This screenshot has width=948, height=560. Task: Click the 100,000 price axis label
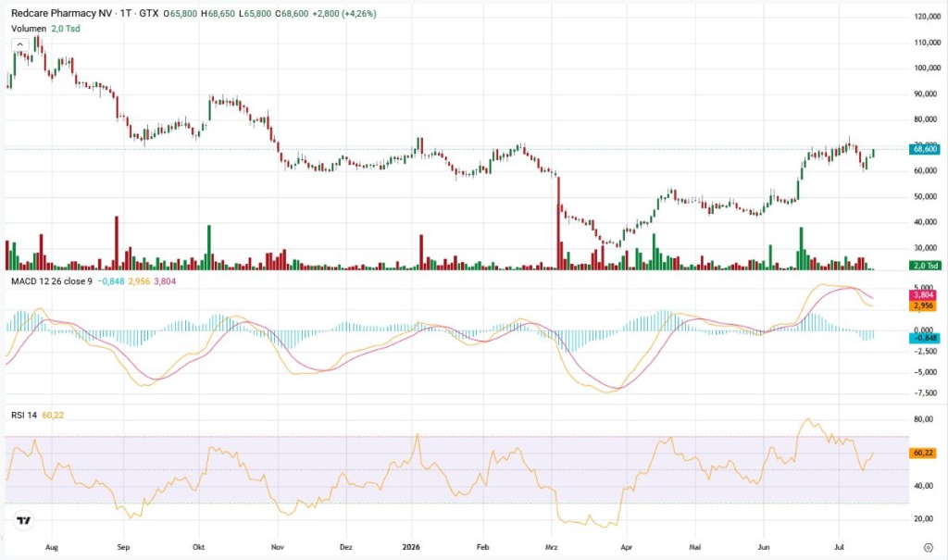[x=927, y=68]
